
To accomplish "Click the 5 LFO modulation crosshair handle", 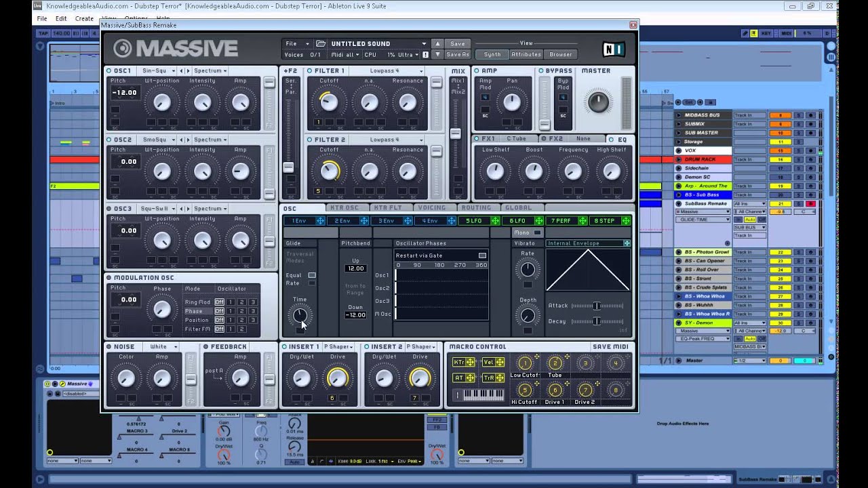I will [x=495, y=221].
